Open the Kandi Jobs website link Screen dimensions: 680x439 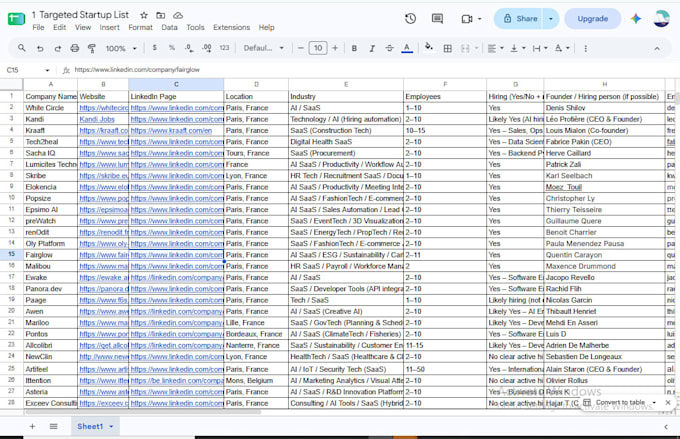97,119
